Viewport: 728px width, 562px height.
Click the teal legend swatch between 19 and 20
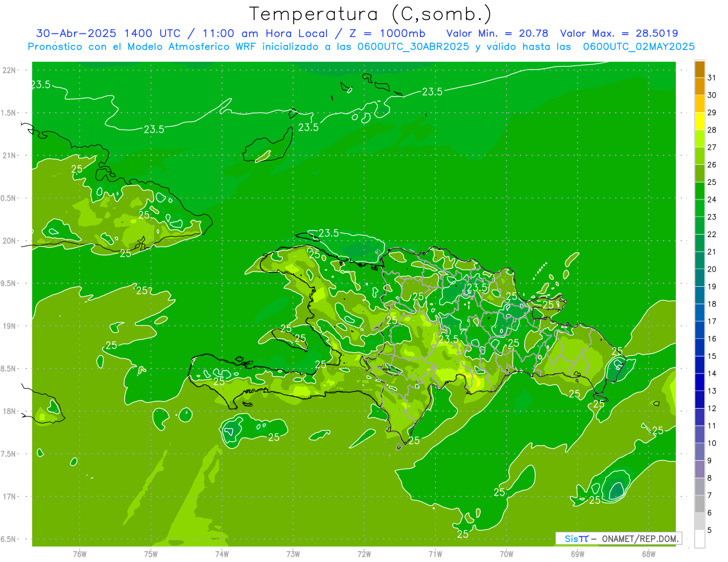[699, 278]
